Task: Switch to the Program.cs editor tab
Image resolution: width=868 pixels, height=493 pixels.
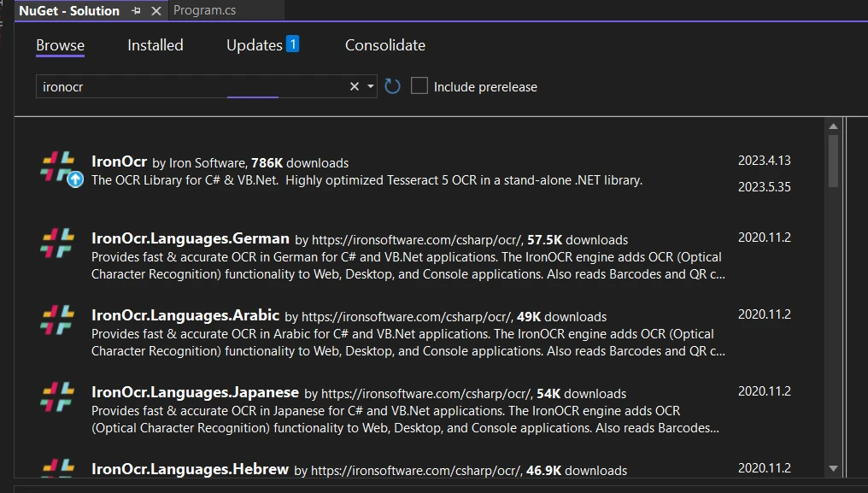Action: [204, 11]
